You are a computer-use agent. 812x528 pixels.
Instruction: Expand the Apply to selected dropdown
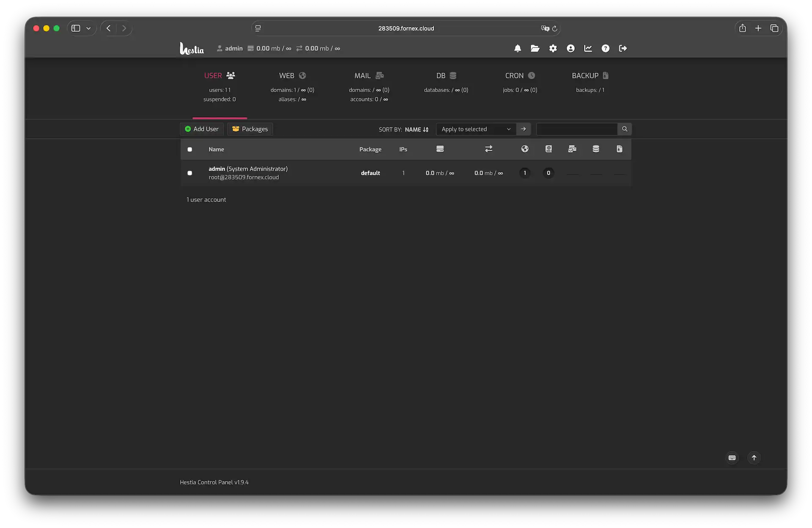click(x=476, y=129)
